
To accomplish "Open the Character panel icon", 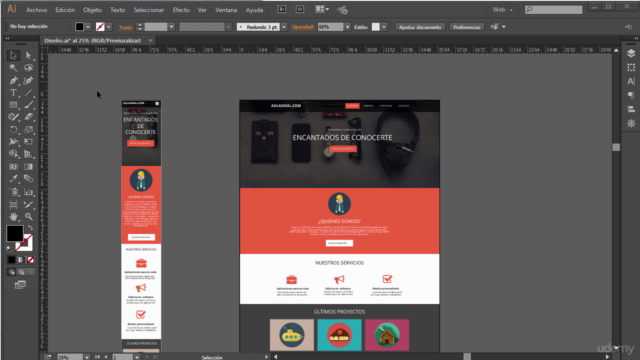I will coord(631,81).
